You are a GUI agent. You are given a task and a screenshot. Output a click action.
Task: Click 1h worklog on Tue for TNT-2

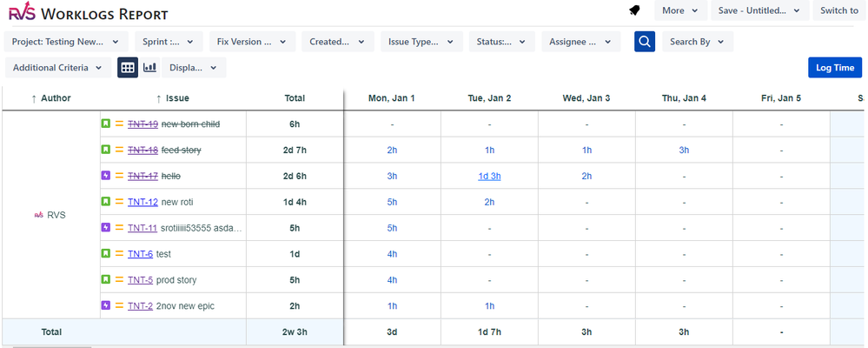tap(489, 306)
